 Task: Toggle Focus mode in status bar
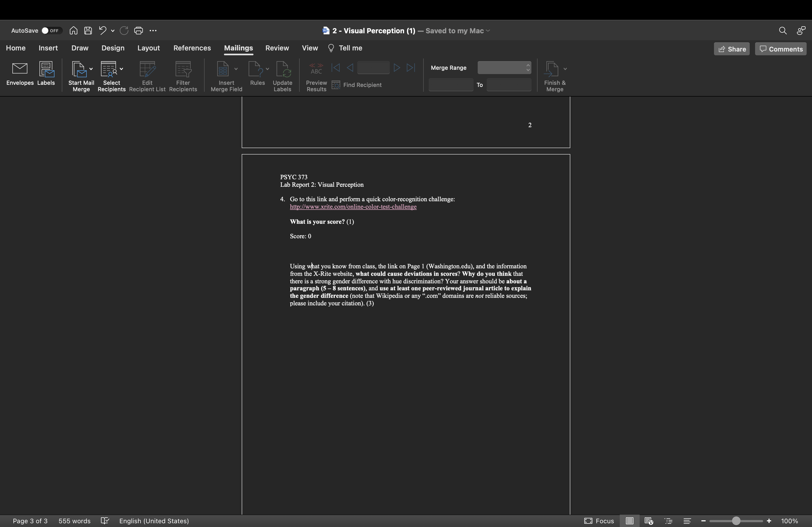(599, 521)
